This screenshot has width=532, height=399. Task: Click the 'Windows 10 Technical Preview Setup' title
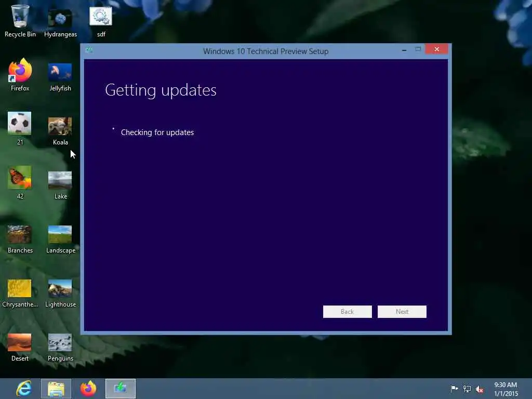(265, 51)
